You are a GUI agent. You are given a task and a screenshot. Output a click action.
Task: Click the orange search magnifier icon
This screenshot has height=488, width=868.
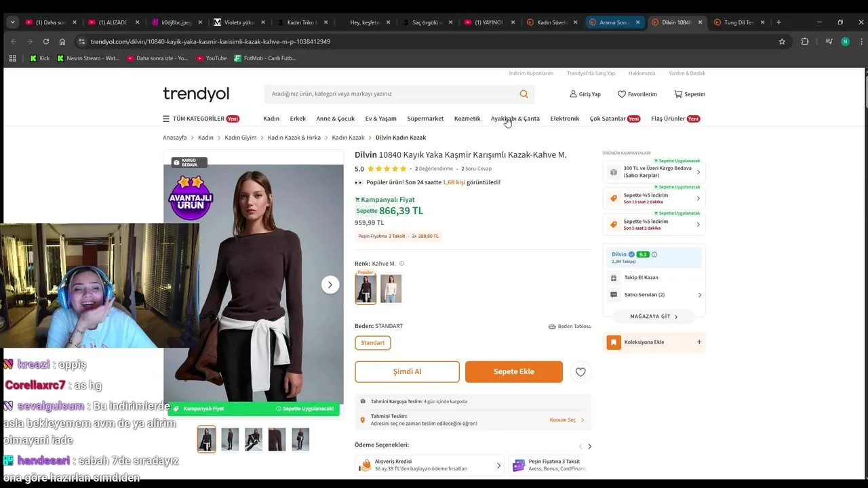click(x=524, y=94)
